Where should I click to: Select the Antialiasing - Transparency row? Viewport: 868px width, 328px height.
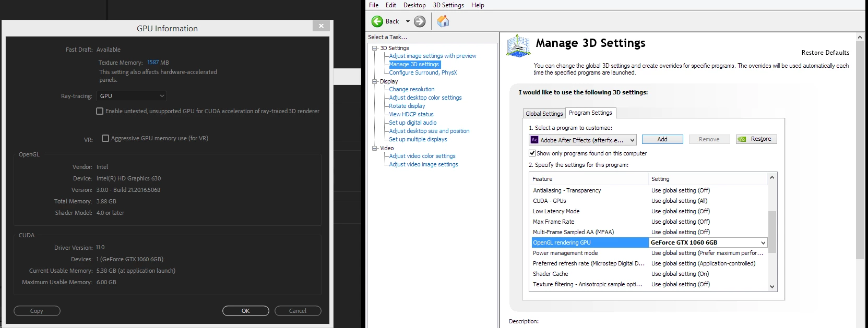648,190
